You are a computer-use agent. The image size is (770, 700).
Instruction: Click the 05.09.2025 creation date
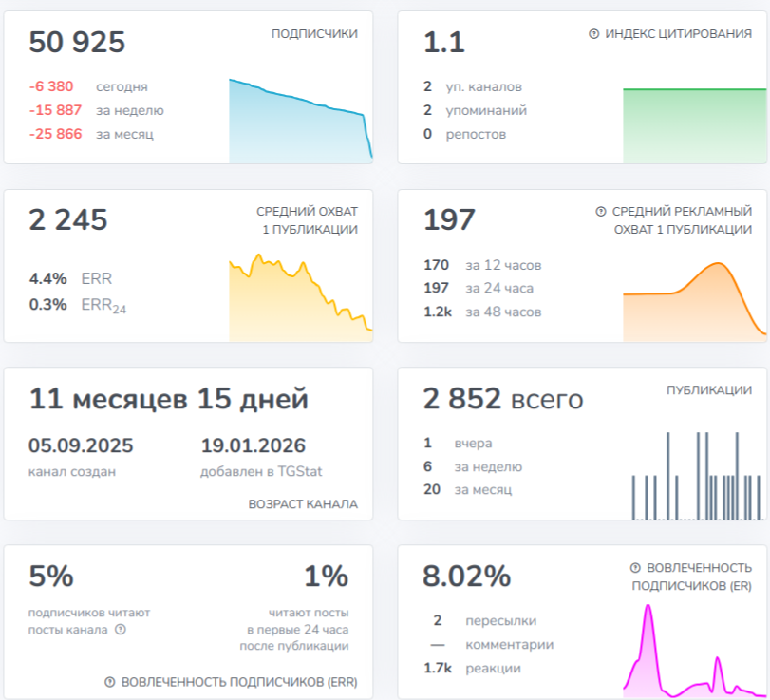[81, 445]
